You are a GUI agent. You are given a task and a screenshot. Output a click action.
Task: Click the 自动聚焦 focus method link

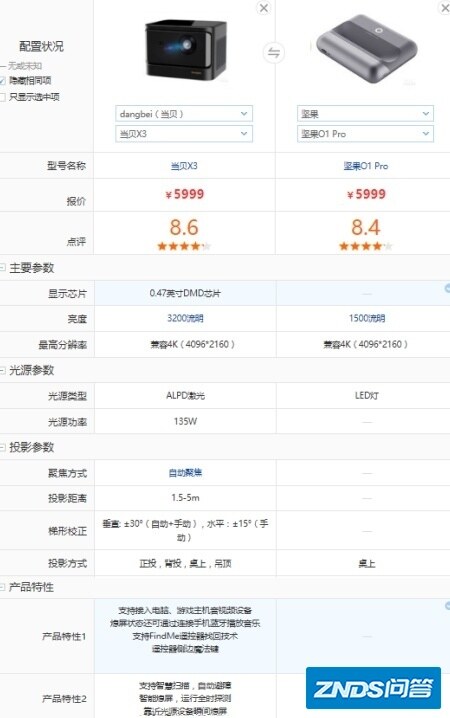click(x=185, y=473)
